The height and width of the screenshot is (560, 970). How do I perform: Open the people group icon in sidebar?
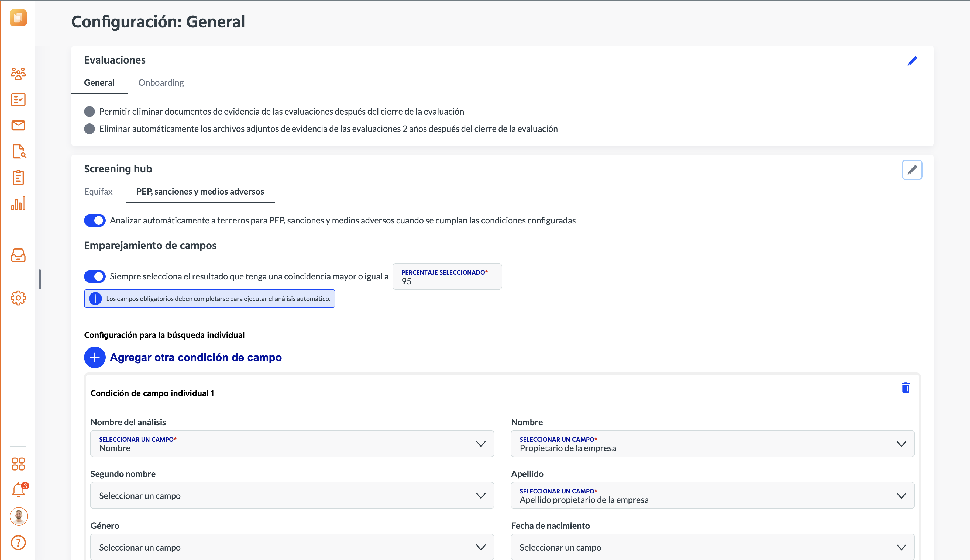pyautogui.click(x=18, y=74)
